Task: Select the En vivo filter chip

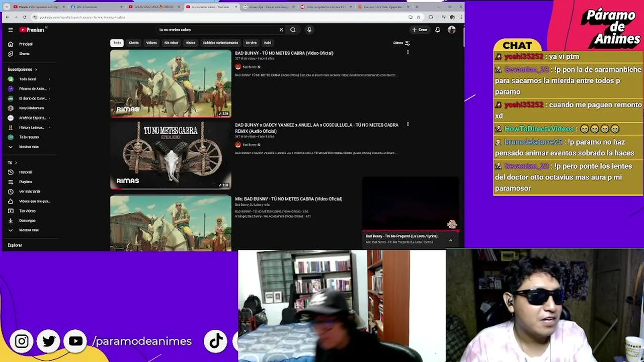Action: 251,43
